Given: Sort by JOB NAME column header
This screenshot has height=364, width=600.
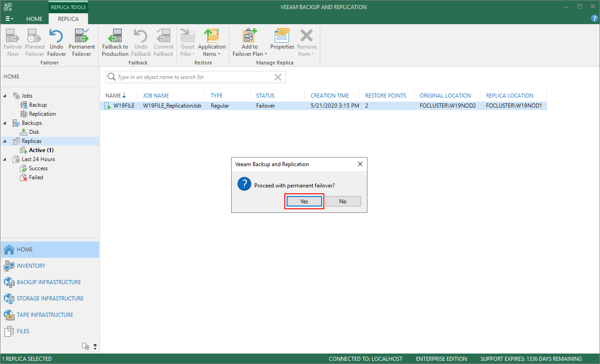Looking at the screenshot, I should tap(156, 96).
